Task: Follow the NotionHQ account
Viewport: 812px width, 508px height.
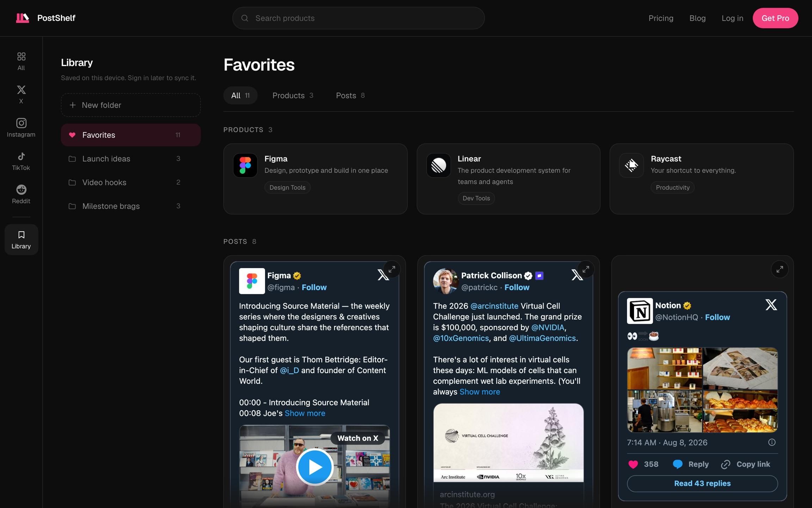Action: pyautogui.click(x=718, y=317)
